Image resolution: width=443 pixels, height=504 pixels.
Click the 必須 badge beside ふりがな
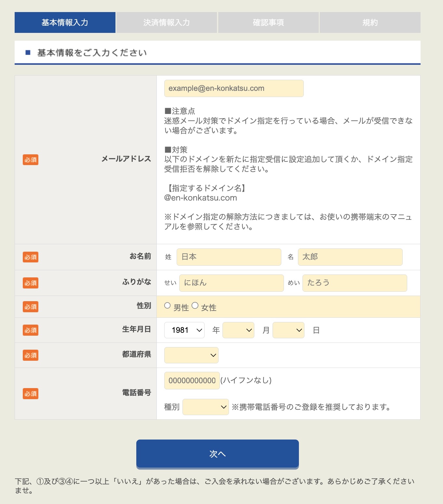tap(31, 283)
